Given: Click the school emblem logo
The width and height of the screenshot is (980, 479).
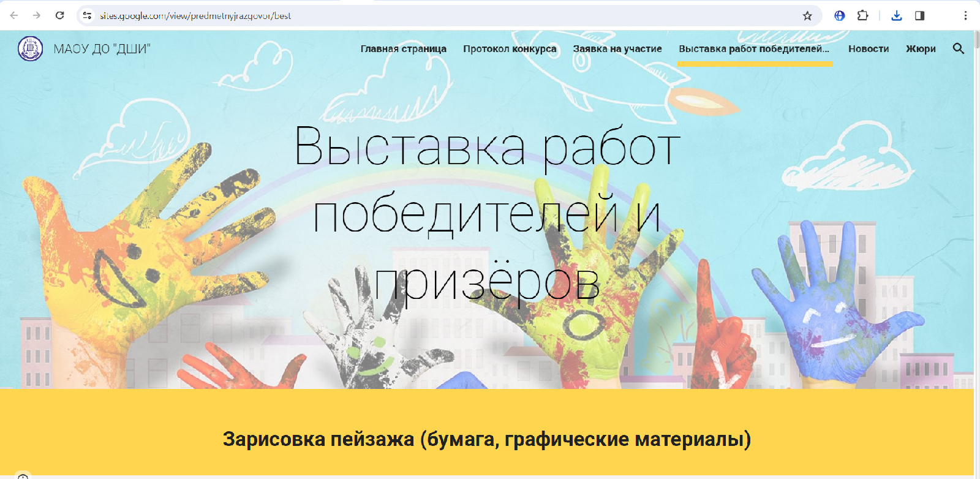Looking at the screenshot, I should pyautogui.click(x=30, y=48).
